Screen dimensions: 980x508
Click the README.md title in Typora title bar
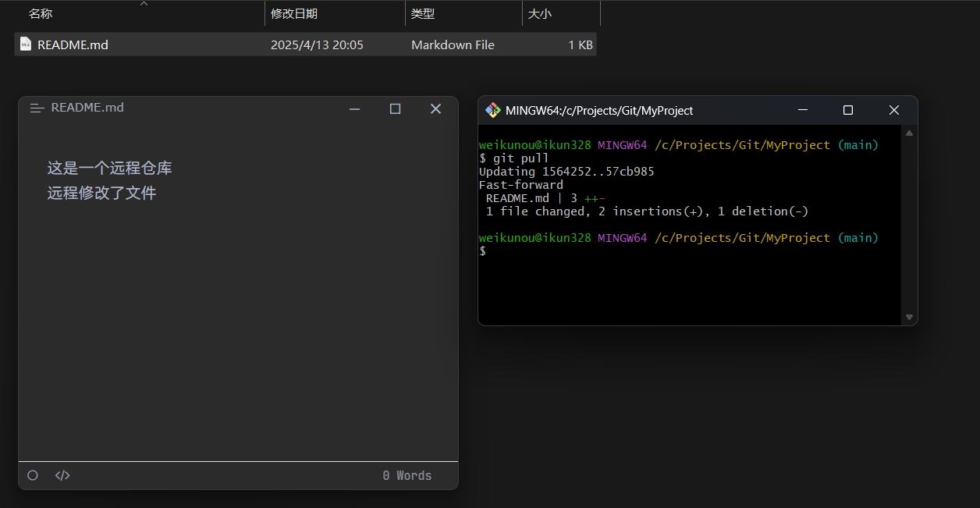pyautogui.click(x=87, y=108)
